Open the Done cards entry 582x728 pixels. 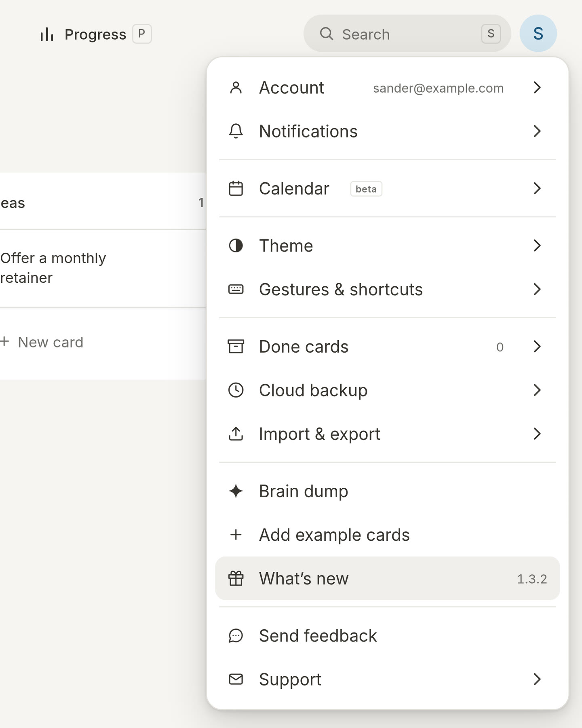coord(387,347)
